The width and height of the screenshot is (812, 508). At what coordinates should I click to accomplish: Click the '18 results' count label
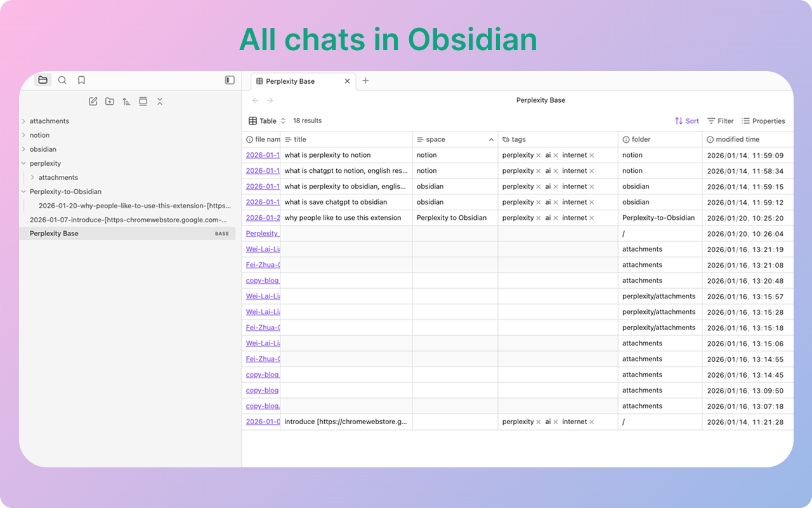307,121
